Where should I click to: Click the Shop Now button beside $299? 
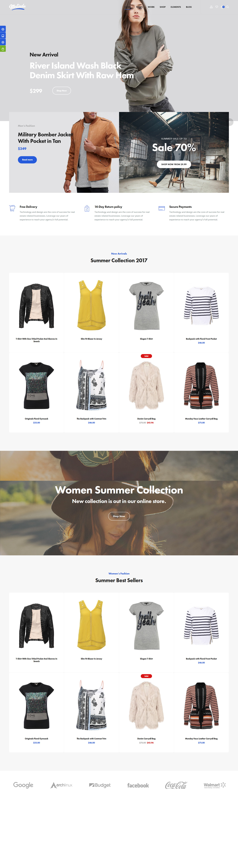(61, 90)
